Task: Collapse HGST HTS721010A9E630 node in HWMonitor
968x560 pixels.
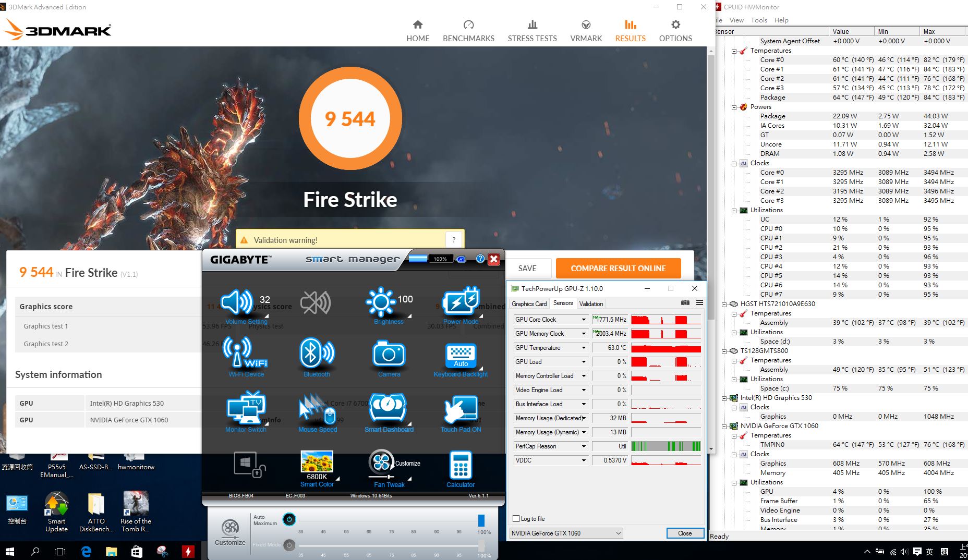Action: [x=724, y=304]
